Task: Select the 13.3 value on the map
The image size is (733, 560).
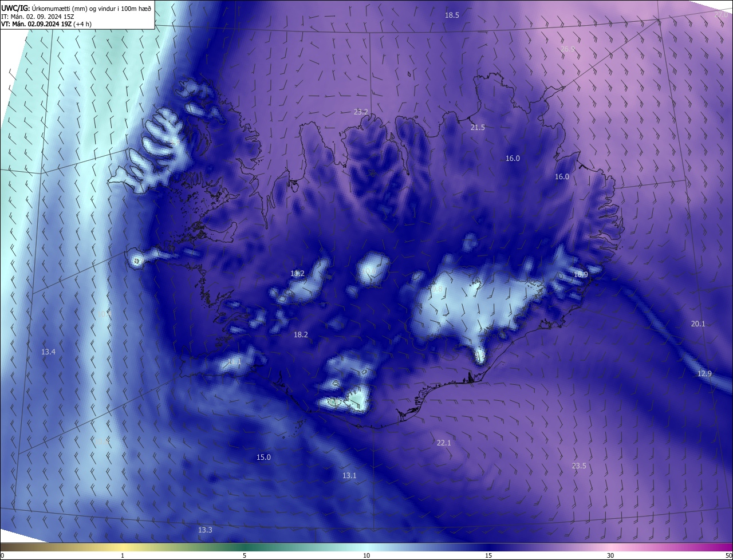Action: coord(205,530)
